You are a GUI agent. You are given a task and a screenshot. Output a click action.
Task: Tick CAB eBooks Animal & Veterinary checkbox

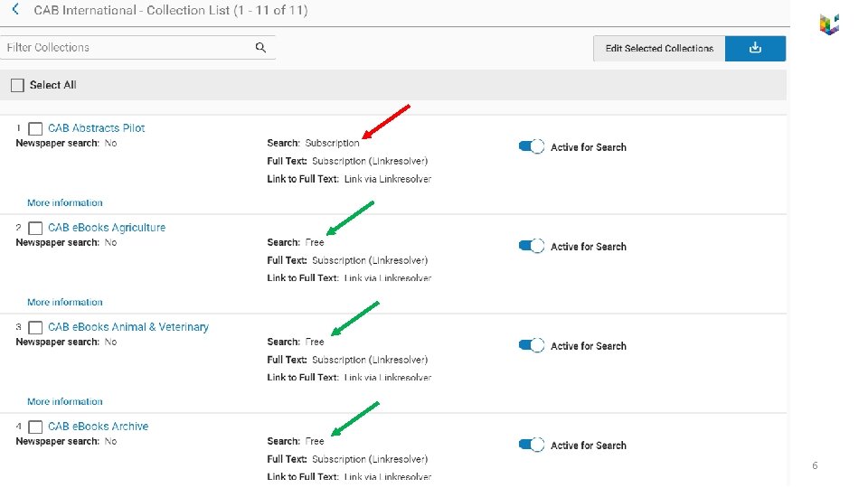pos(35,327)
